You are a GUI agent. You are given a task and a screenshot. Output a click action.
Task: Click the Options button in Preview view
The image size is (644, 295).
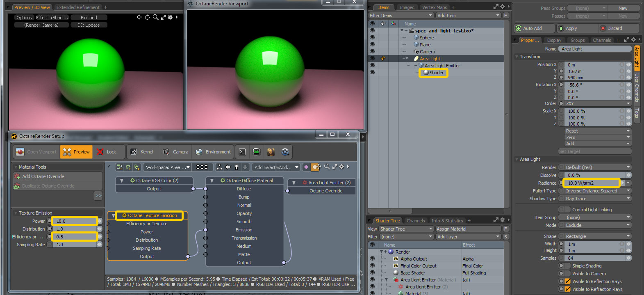(x=24, y=18)
